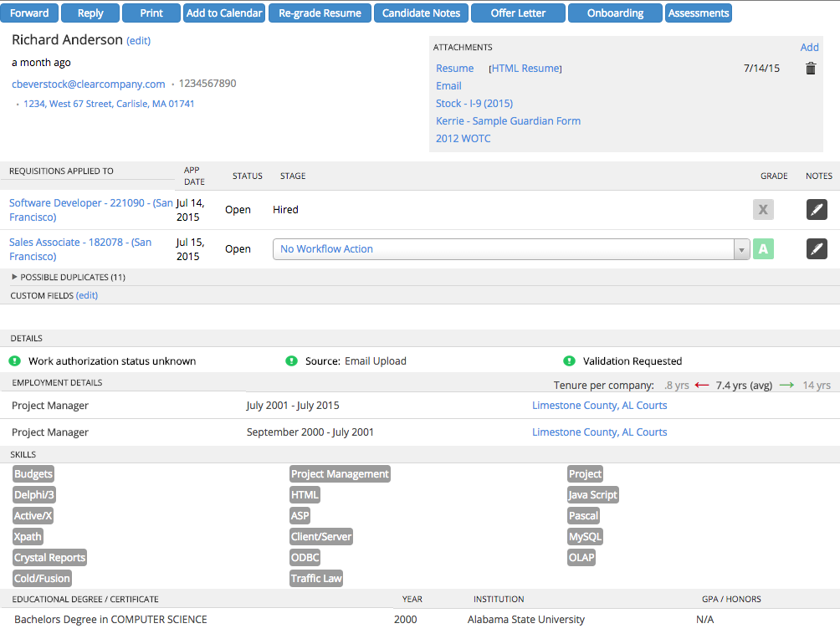Add a new attachment
Image resolution: width=840 pixels, height=644 pixels.
tap(809, 47)
